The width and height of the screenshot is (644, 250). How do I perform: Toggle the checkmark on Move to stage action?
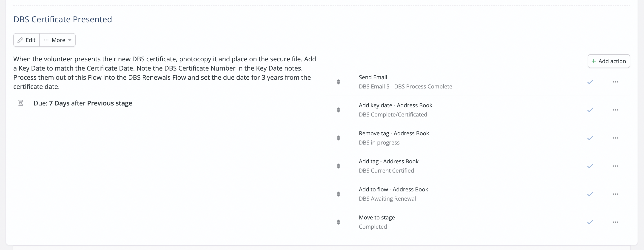click(x=590, y=222)
